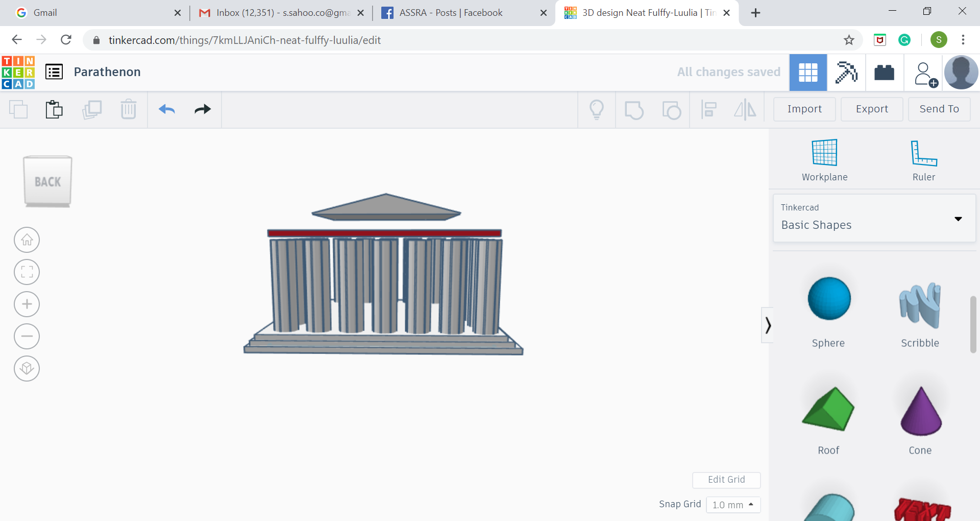Open the Minecraft export pickaxe icon

pyautogui.click(x=846, y=73)
